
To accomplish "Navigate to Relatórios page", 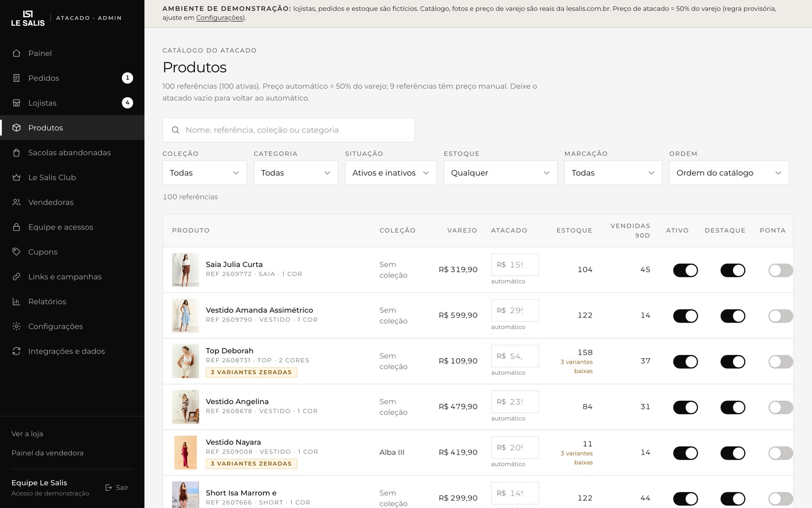I will [x=72, y=302].
